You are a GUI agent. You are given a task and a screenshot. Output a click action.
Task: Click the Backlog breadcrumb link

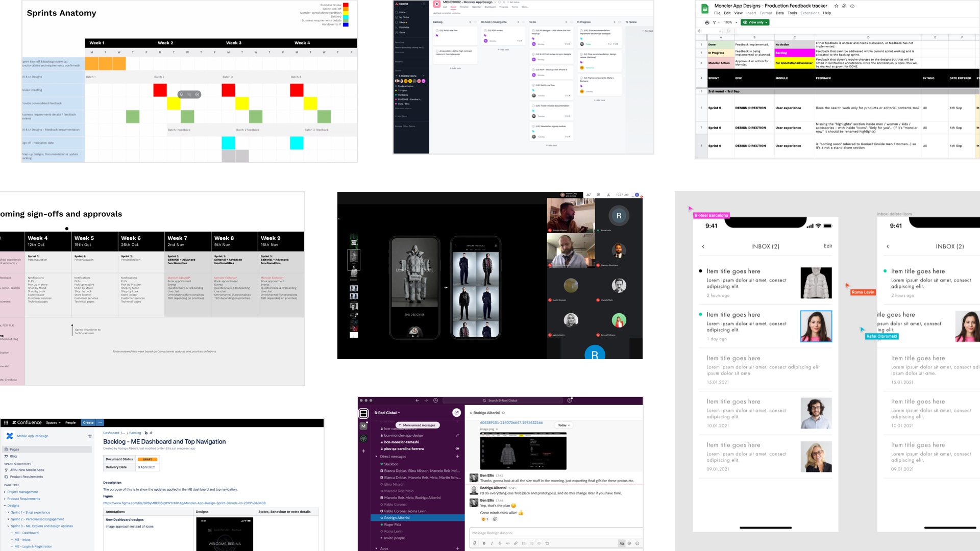point(135,433)
